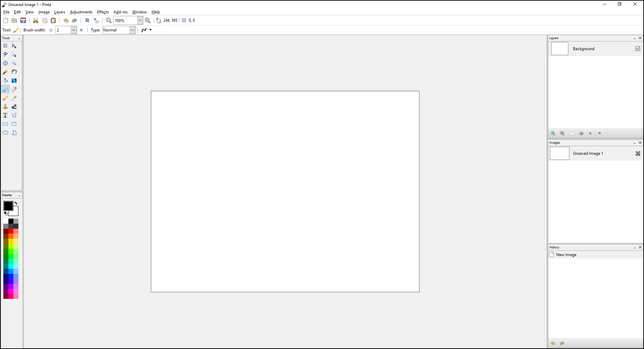Toggle the Background layer visibility checkbox
644x349 pixels.
(638, 48)
